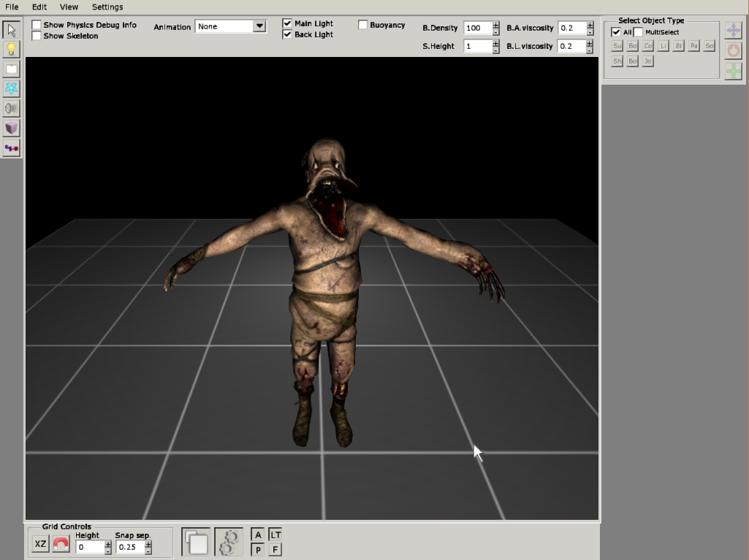The width and height of the screenshot is (749, 560).
Task: Click the green Scale gizmo button
Action: coord(733,71)
